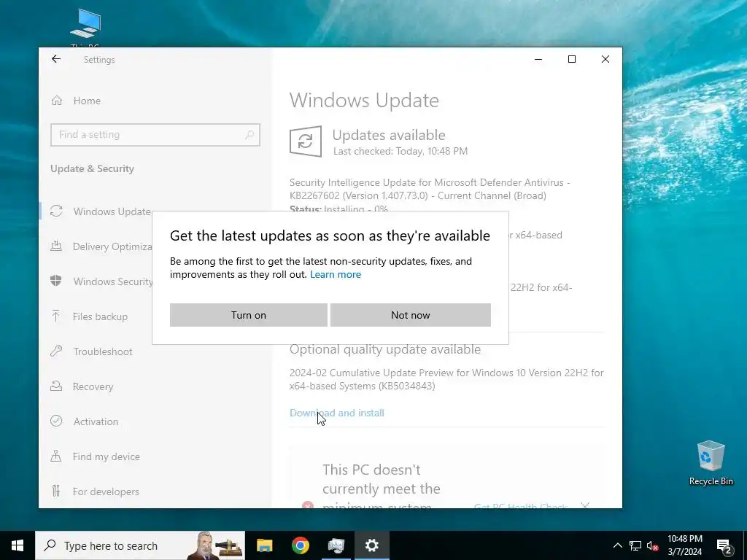Viewport: 747px width, 560px height.
Task: Open the Learn more link
Action: [x=336, y=274]
